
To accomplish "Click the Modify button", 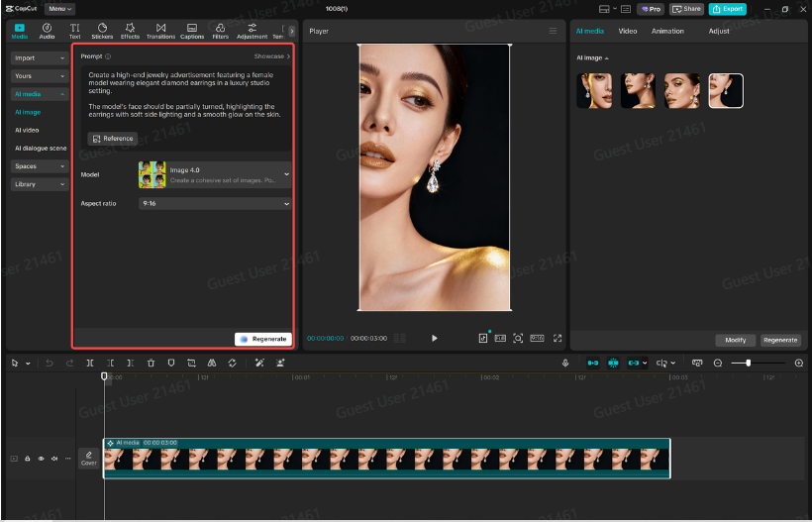I will click(x=735, y=340).
